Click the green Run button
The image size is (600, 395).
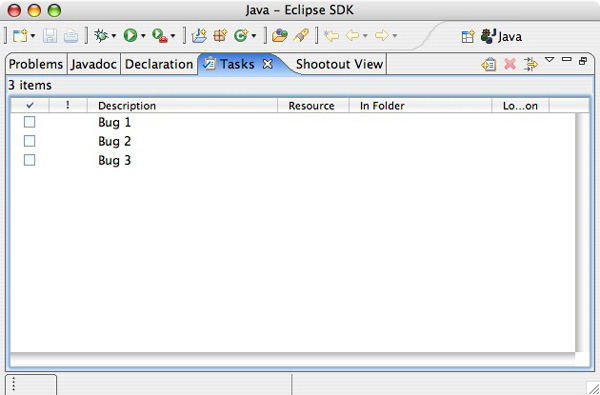(x=130, y=36)
